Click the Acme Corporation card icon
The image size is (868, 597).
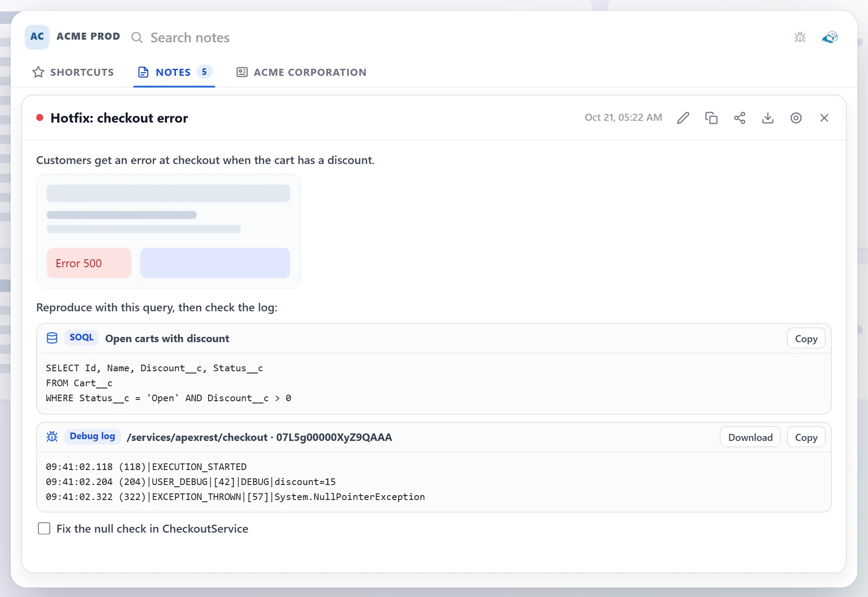pos(242,72)
